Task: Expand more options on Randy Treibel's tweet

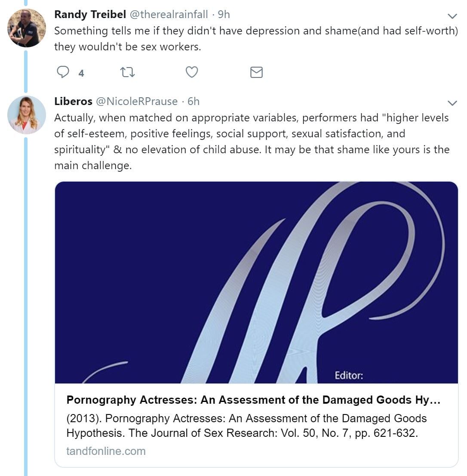Action: [x=452, y=16]
